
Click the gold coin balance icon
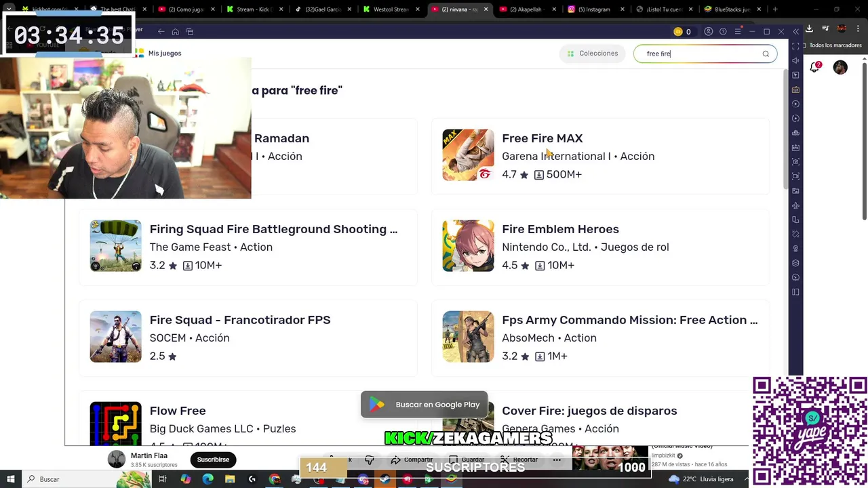pos(678,32)
